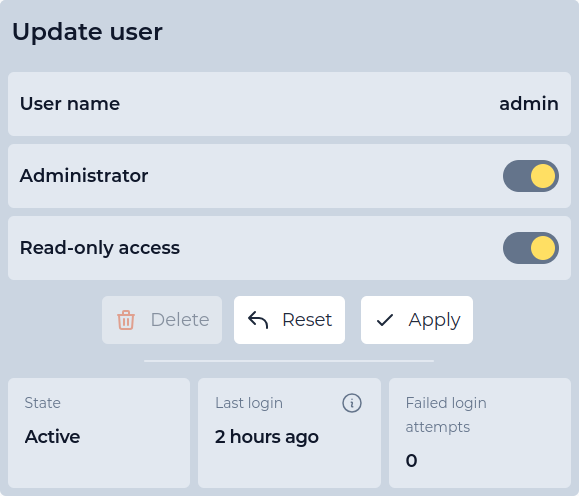Click the 'State' card label
579x496 pixels.
pyautogui.click(x=42, y=403)
